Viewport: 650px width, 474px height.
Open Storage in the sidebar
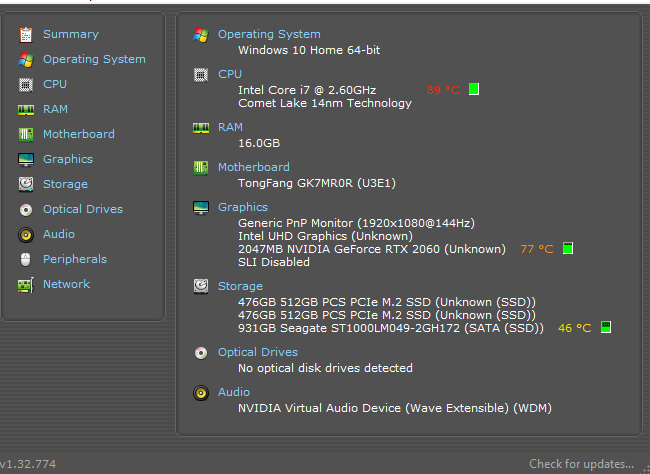tap(65, 184)
